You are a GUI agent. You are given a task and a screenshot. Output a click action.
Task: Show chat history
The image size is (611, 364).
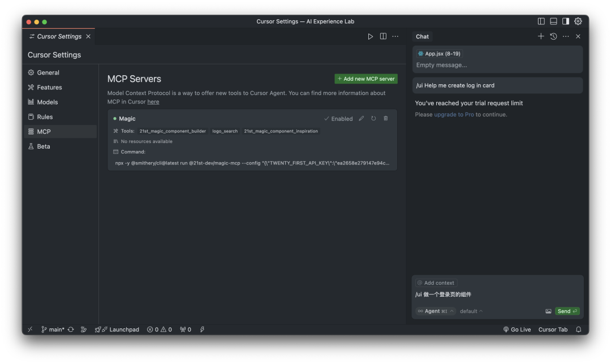pyautogui.click(x=553, y=36)
